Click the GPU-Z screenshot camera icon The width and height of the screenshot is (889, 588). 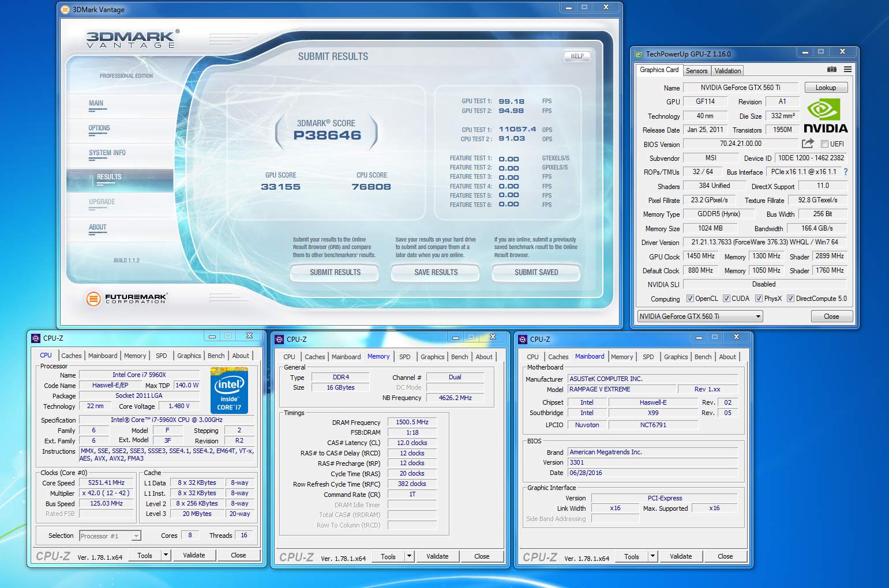[x=831, y=69]
